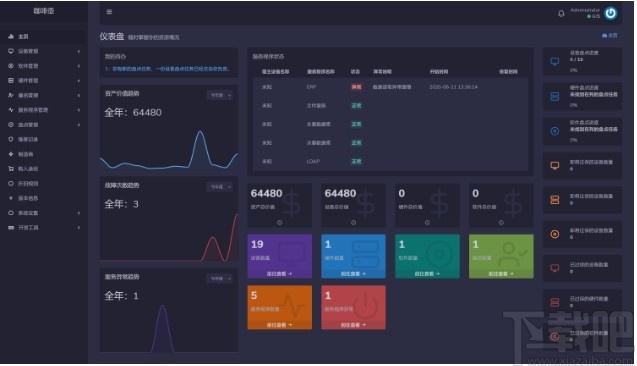Expand the arrow on the bottom 开发工具 sidebar item
Screen dimensions: 637x366
pos(78,227)
